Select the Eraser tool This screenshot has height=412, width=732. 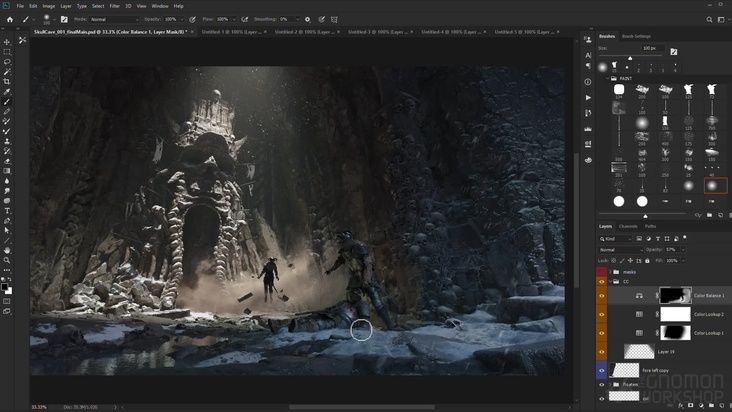click(x=7, y=161)
